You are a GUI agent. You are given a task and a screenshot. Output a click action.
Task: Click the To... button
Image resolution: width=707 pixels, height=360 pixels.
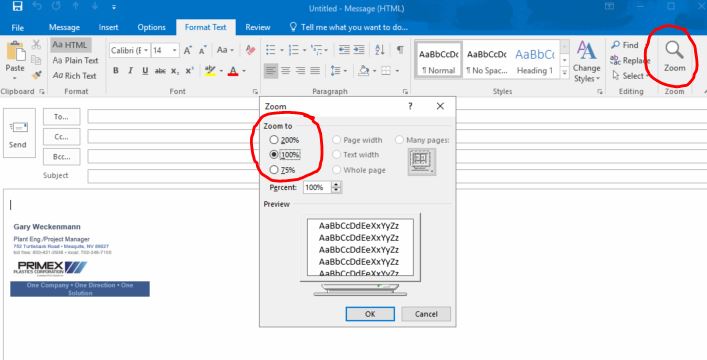tap(61, 117)
